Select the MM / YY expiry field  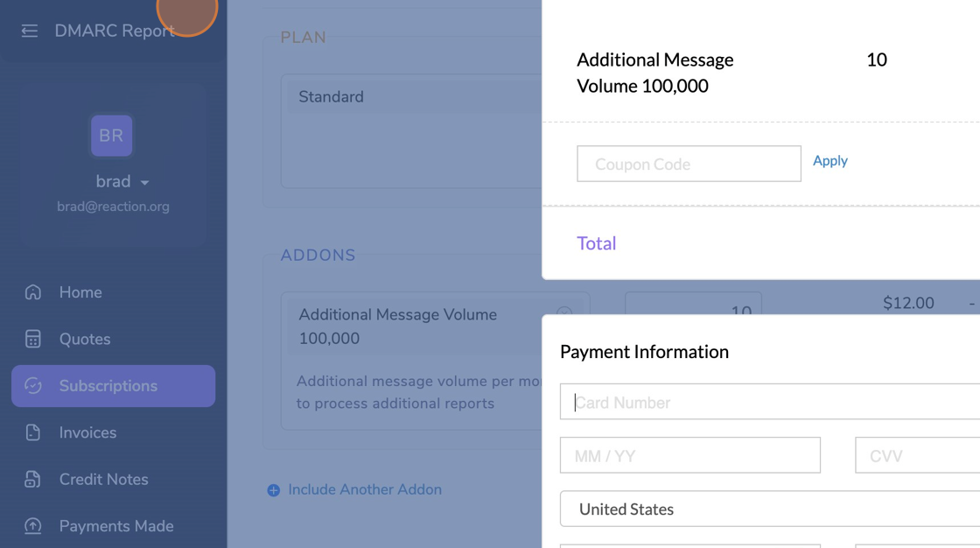click(x=689, y=455)
